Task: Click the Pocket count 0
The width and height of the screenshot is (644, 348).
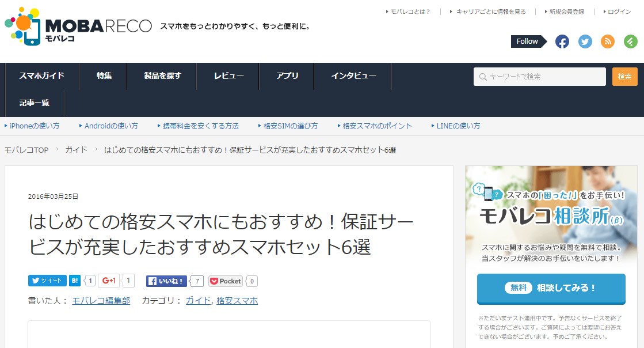Action: [x=251, y=281]
